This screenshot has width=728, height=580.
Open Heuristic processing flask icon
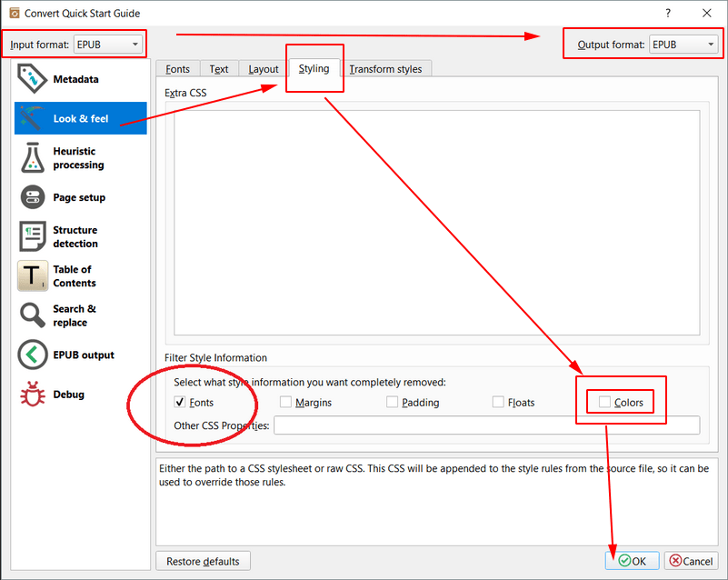tap(33, 158)
